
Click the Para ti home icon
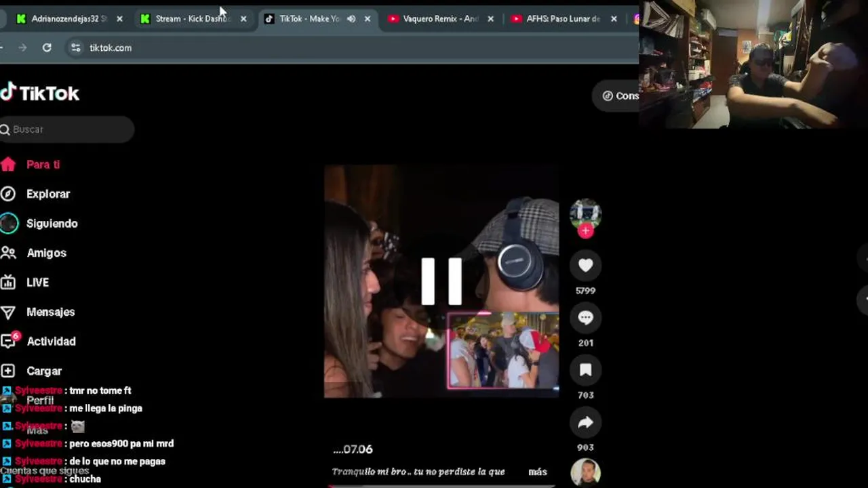8,165
